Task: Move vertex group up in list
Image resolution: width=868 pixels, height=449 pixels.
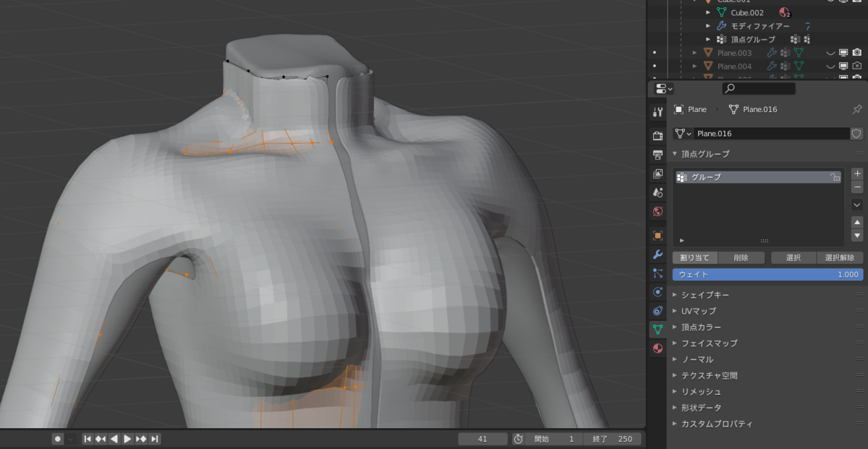Action: coord(857,222)
